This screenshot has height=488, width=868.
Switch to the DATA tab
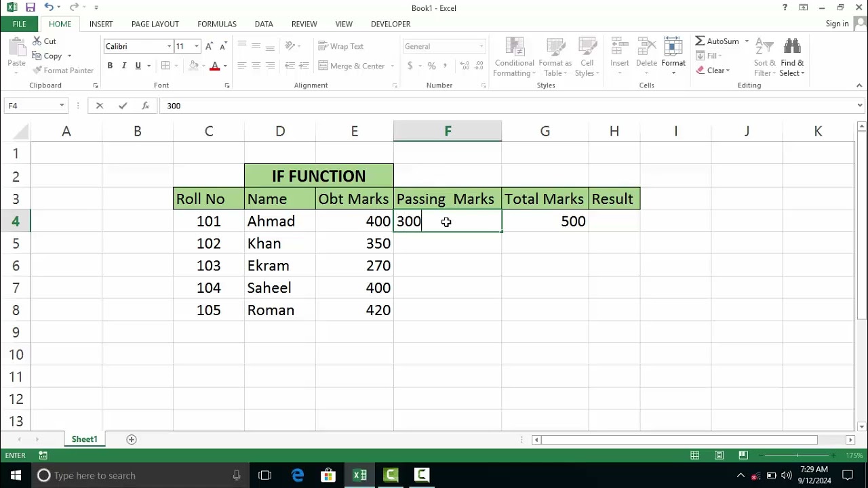point(264,24)
